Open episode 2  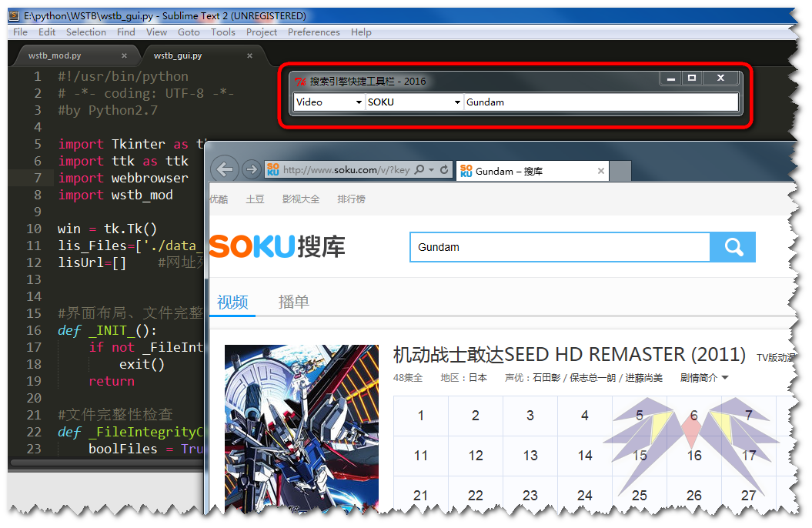click(476, 416)
